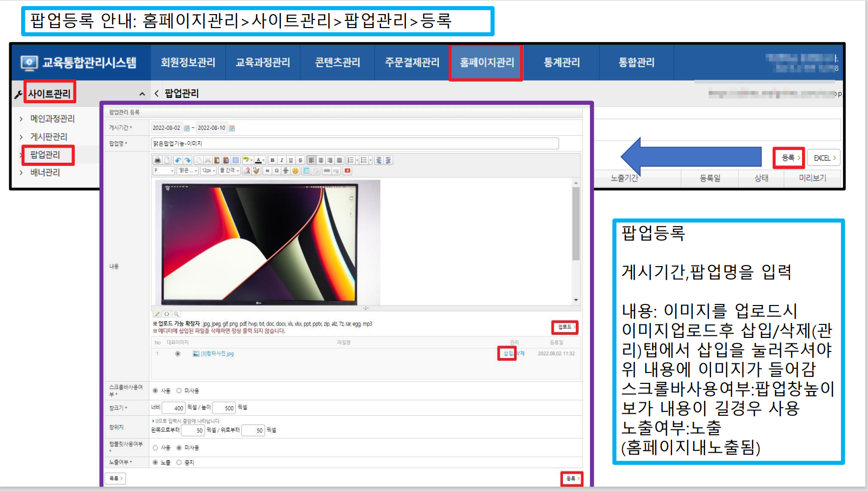Insert an emoticon with the smiley icon

(295, 171)
